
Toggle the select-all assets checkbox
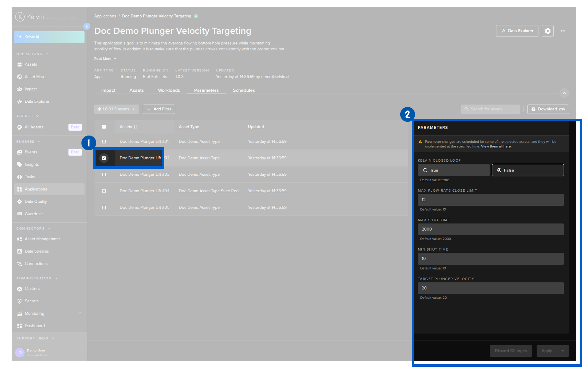click(104, 127)
